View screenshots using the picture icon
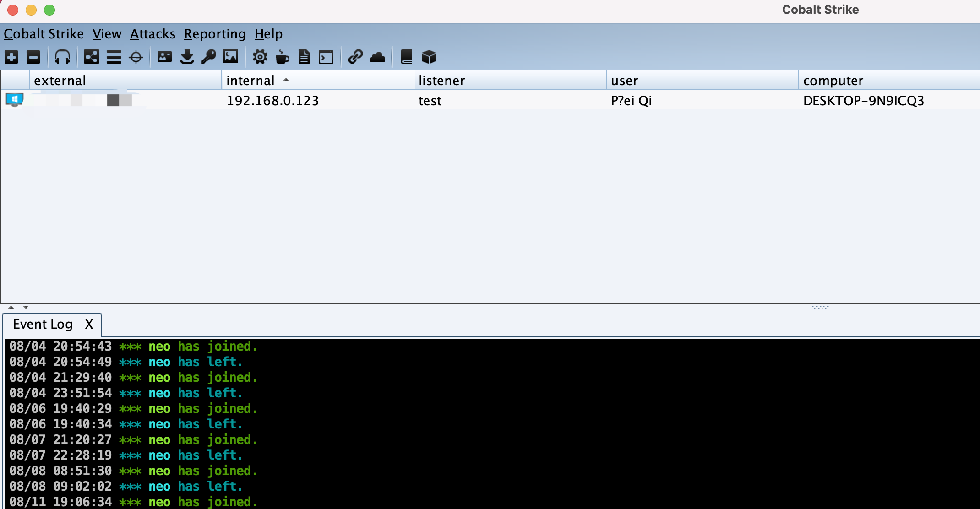Viewport: 980px width, 509px height. point(231,57)
